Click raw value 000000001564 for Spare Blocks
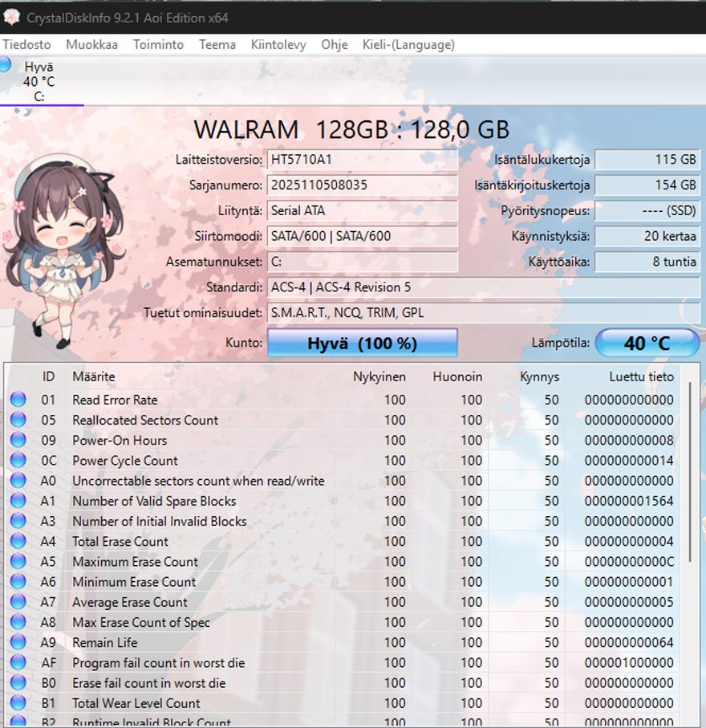 pyautogui.click(x=629, y=501)
